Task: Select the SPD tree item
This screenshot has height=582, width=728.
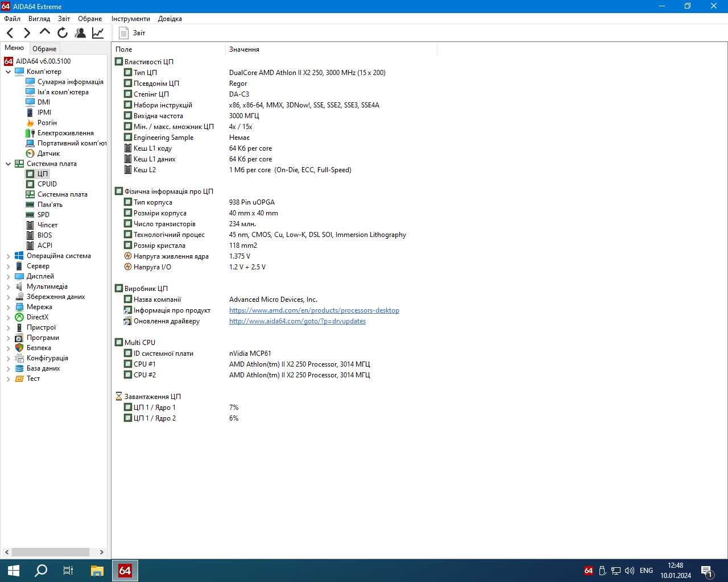Action: 43,215
